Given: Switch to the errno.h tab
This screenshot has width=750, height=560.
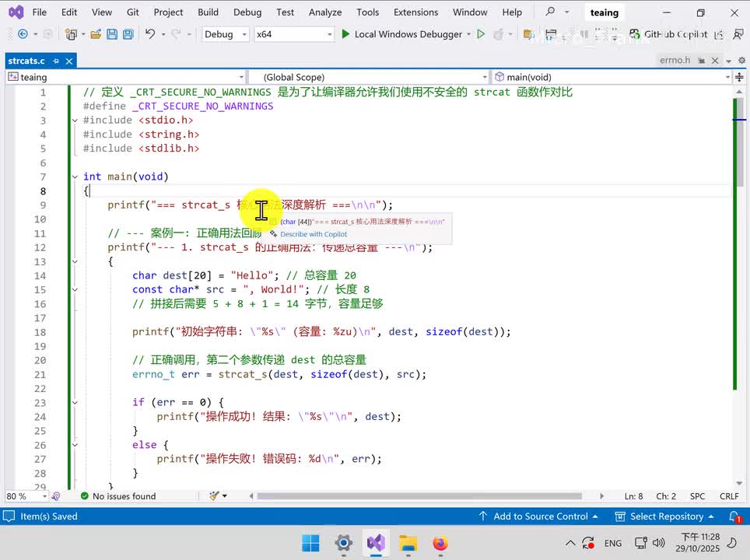Looking at the screenshot, I should [x=675, y=60].
